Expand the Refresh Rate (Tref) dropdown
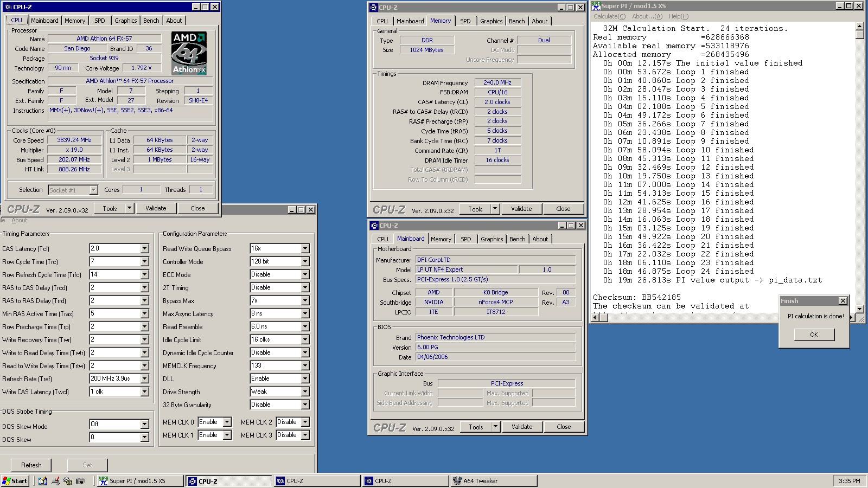This screenshot has width=868, height=488. pos(144,378)
